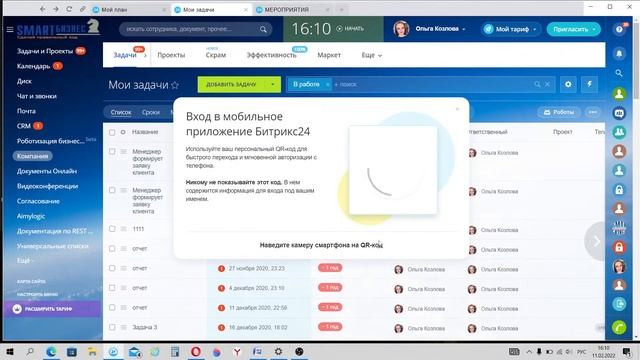Select the Список view tab

tap(121, 112)
